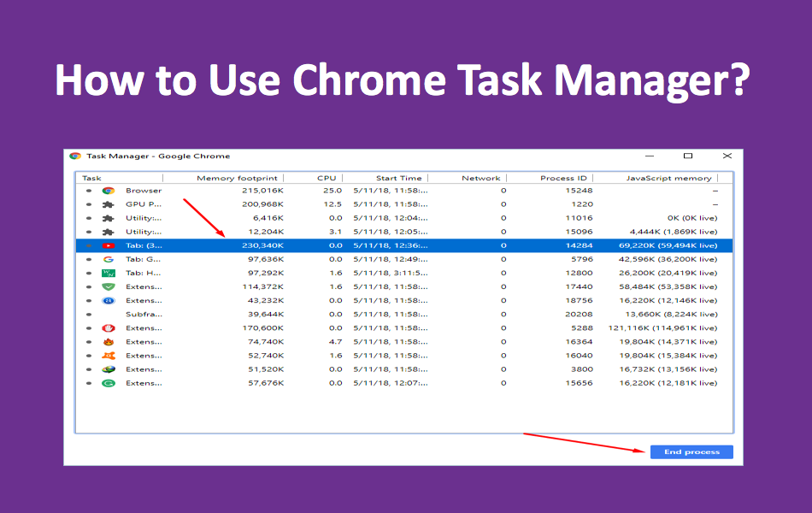
Task: Click the globe extension icon in the 51,520K row
Action: tap(109, 369)
